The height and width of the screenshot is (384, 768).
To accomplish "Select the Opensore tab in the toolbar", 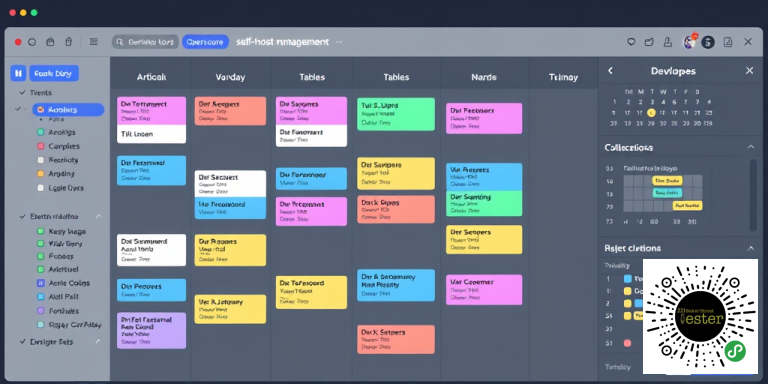I will pos(205,42).
